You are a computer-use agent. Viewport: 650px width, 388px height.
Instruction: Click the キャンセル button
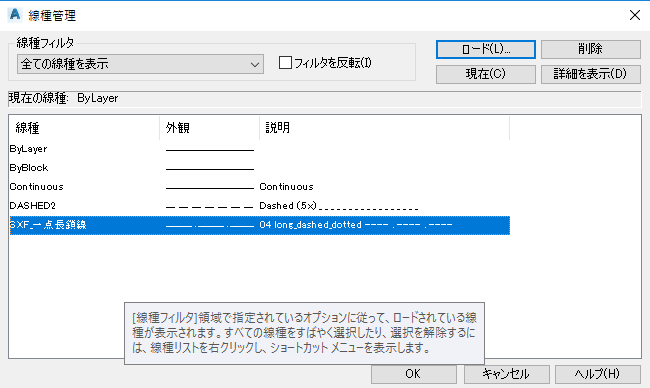pyautogui.click(x=506, y=374)
